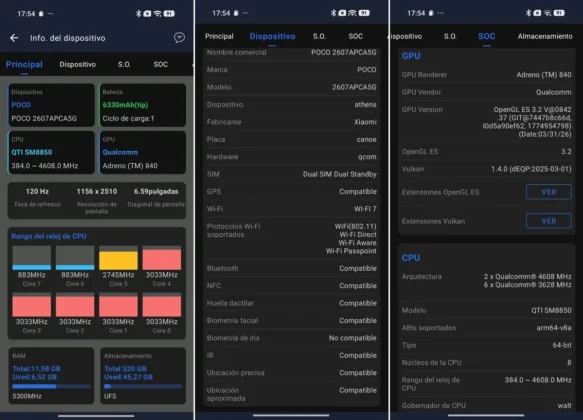Open the Almacenamiento tab in right phone
Screen dimensions: 583x420
545,36
